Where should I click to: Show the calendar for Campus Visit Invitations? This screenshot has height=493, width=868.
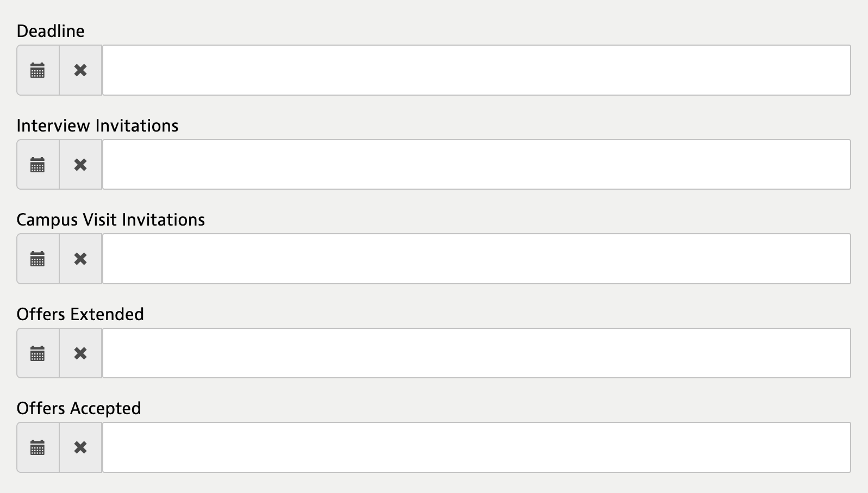pyautogui.click(x=38, y=259)
